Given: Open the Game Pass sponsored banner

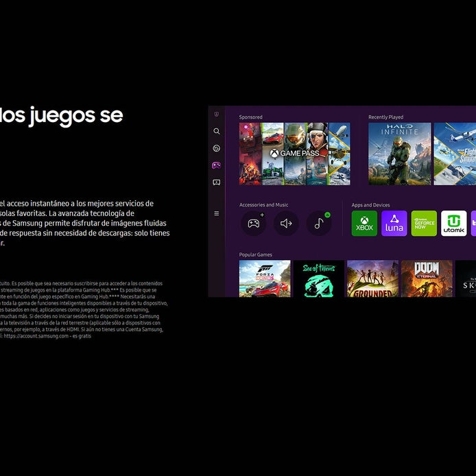Looking at the screenshot, I should tap(295, 154).
